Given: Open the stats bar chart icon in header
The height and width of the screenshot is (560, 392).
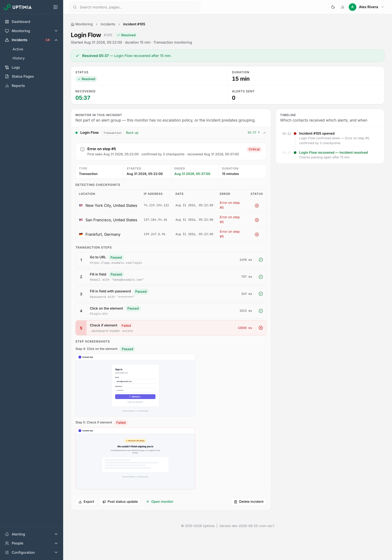Looking at the screenshot, I should [x=342, y=7].
